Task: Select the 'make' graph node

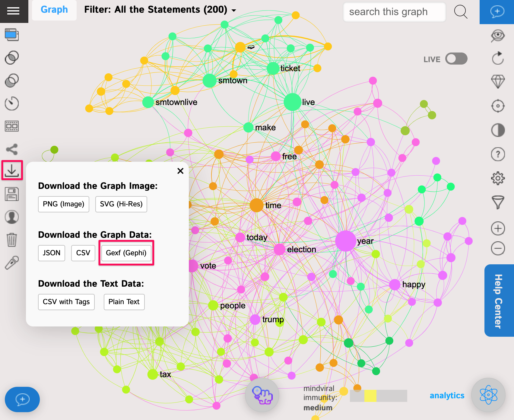Action: coord(248,127)
